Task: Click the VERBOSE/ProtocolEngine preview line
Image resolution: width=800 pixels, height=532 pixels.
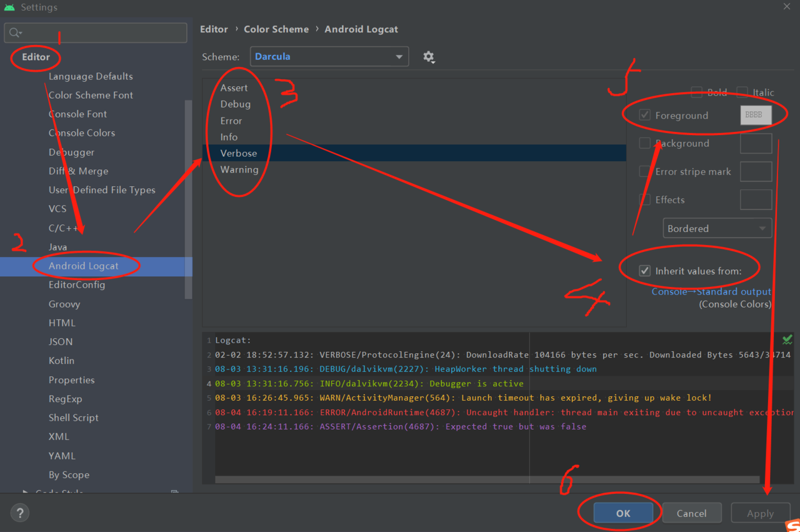Action: pos(504,354)
